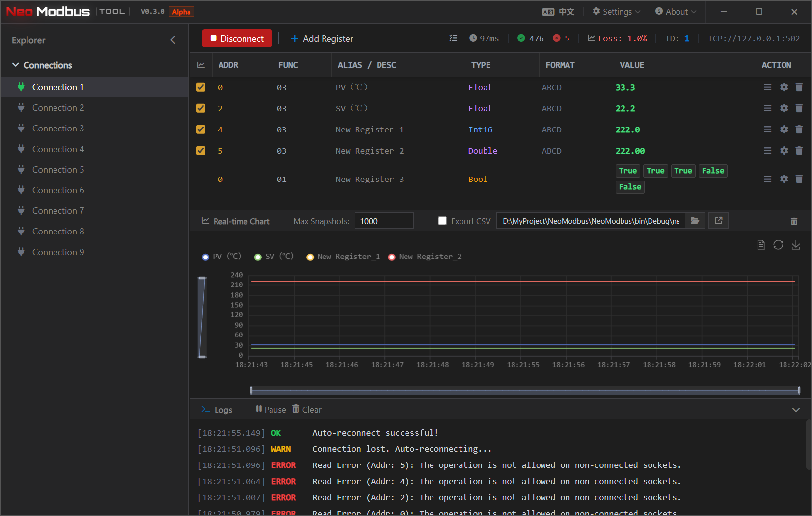This screenshot has height=516, width=812.
Task: Clear chart data with trash icon
Action: tap(794, 221)
